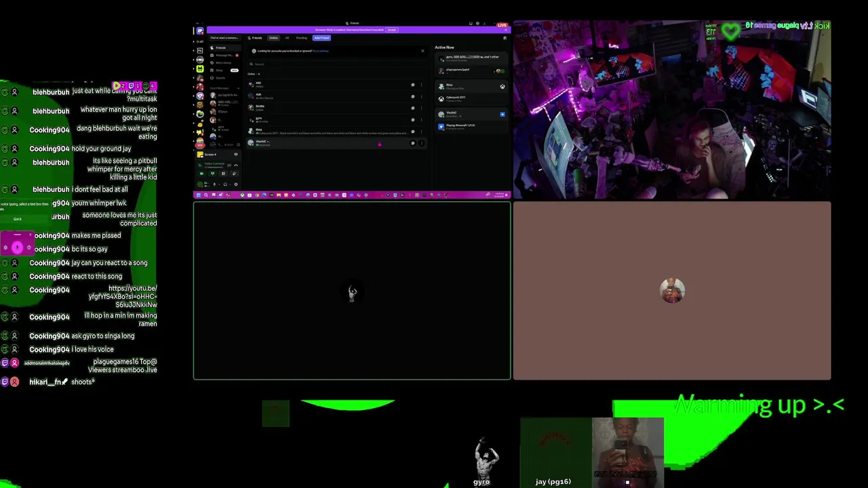The image size is (868, 488).
Task: Select gyro's black video tile
Action: coord(352,291)
